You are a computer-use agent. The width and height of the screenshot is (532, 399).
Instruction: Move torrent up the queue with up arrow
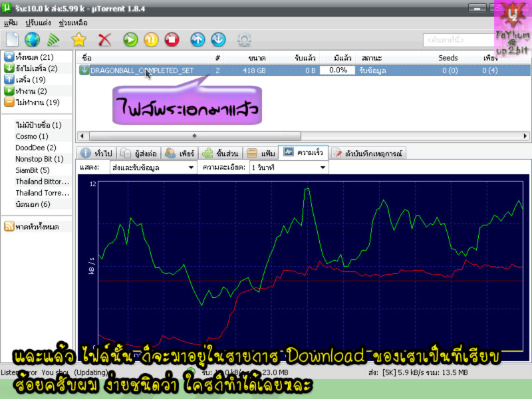pyautogui.click(x=198, y=40)
